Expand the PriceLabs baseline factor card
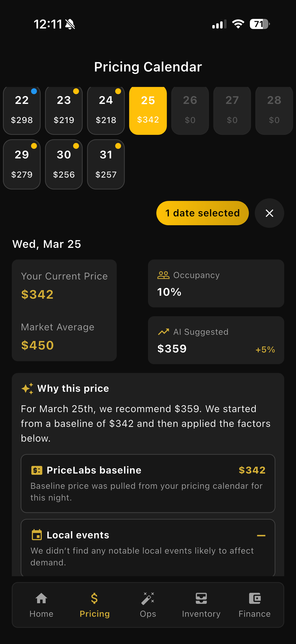Image resolution: width=296 pixels, height=644 pixels. click(148, 483)
